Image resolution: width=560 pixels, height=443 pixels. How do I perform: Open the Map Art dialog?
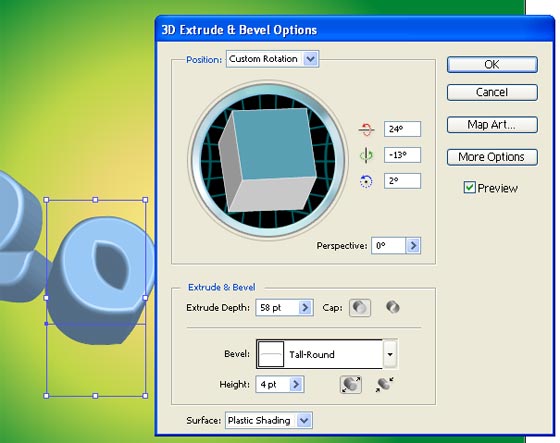pyautogui.click(x=492, y=125)
